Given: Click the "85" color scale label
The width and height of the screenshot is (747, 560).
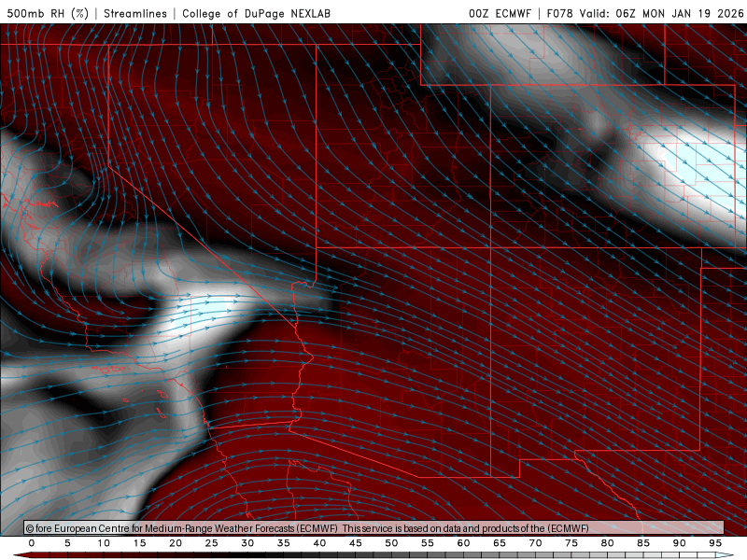Looking at the screenshot, I should point(643,543).
